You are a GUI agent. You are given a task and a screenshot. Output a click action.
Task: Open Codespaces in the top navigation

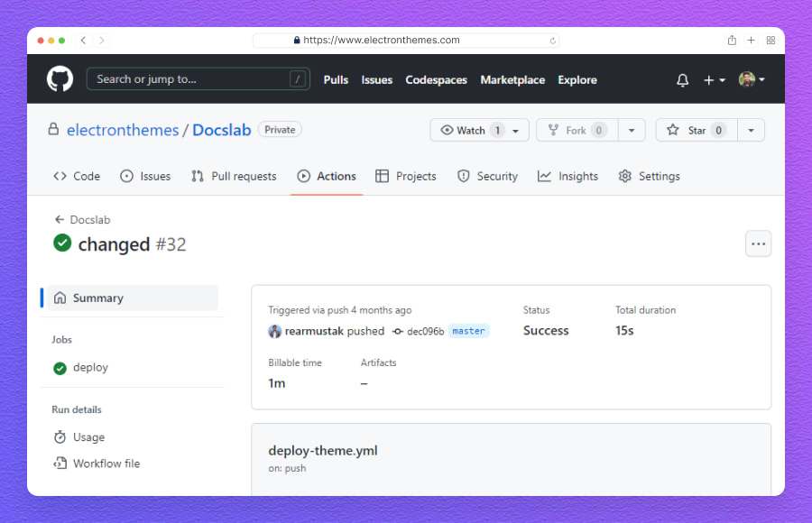click(x=436, y=79)
